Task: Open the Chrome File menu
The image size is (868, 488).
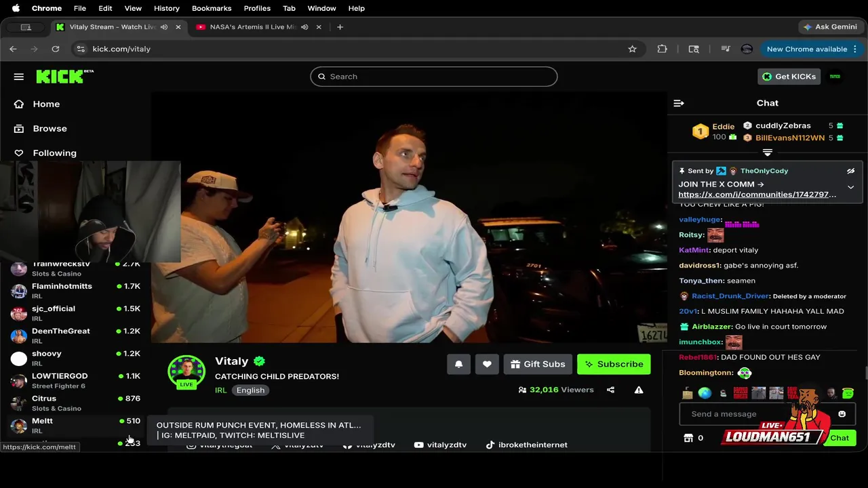Action: (x=79, y=8)
